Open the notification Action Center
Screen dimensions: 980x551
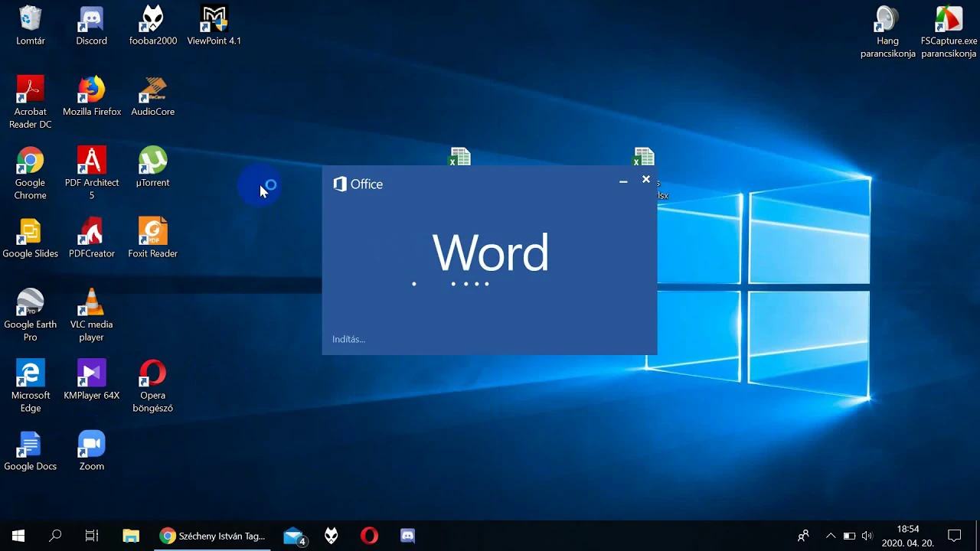[x=954, y=536]
